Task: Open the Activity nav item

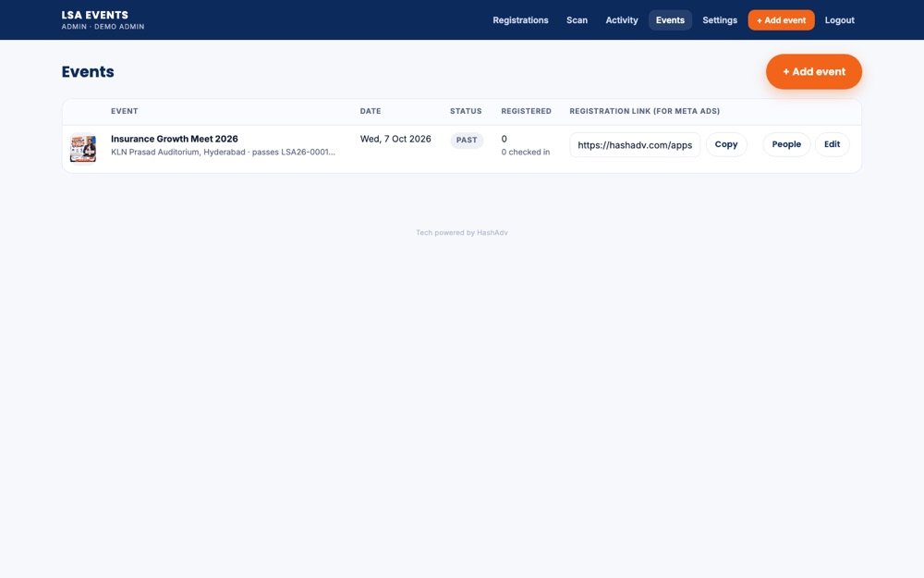Action: coord(622,20)
